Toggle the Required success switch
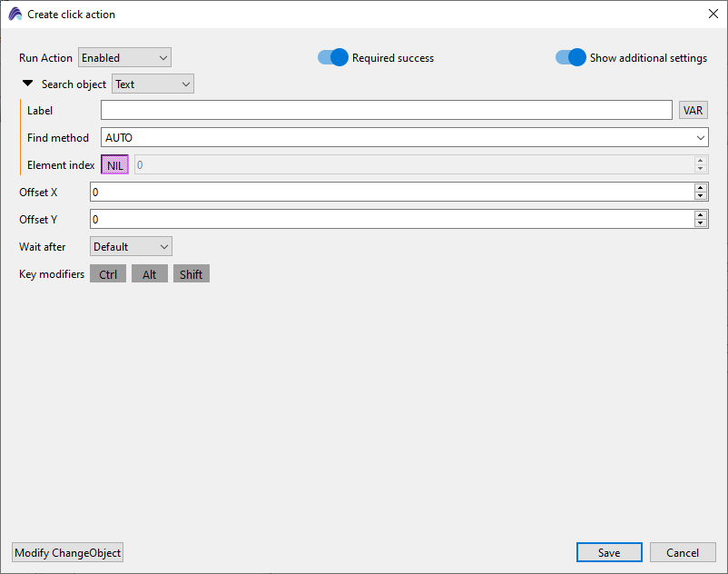This screenshot has height=574, width=728. [333, 57]
